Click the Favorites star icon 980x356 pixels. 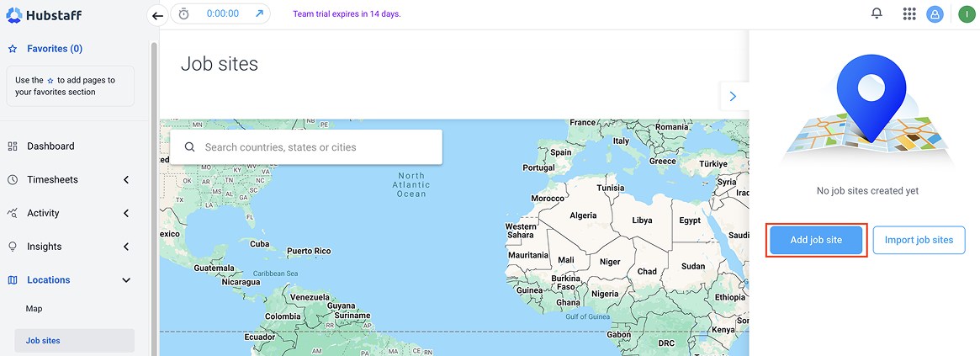13,49
